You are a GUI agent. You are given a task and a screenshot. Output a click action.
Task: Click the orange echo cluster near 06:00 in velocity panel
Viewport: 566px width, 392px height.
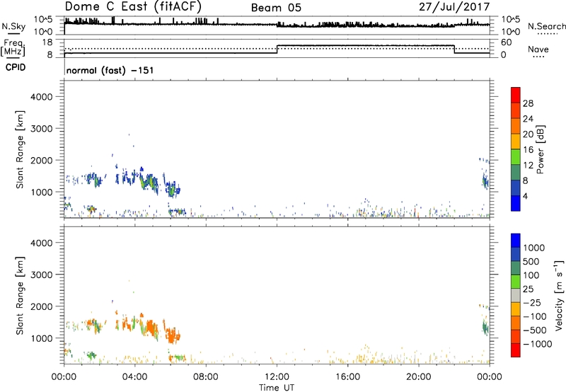(x=172, y=335)
